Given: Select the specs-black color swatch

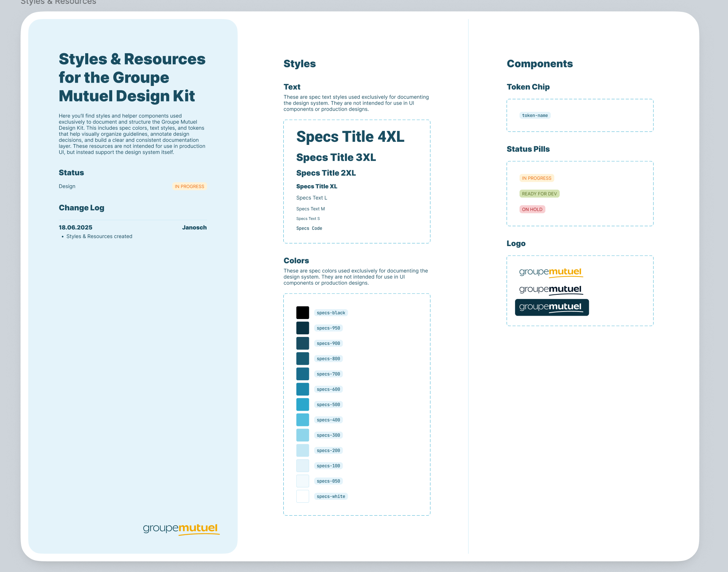Looking at the screenshot, I should click(302, 313).
